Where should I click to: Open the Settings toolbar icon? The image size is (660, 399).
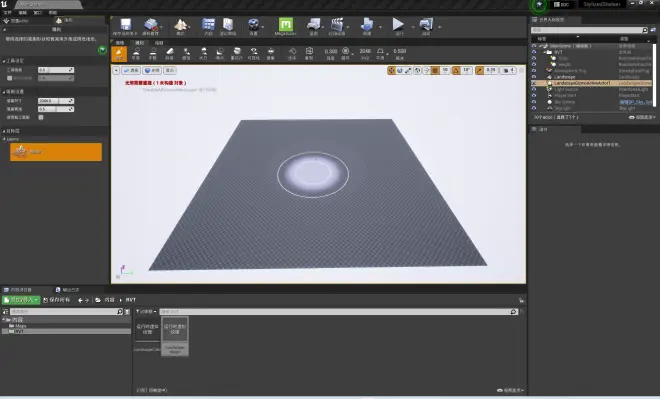pyautogui.click(x=253, y=26)
